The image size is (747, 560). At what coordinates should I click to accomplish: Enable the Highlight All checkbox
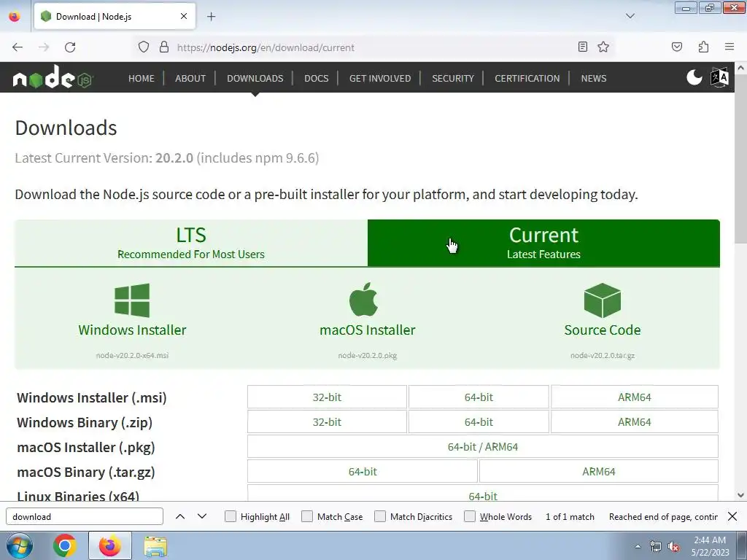[x=230, y=516]
